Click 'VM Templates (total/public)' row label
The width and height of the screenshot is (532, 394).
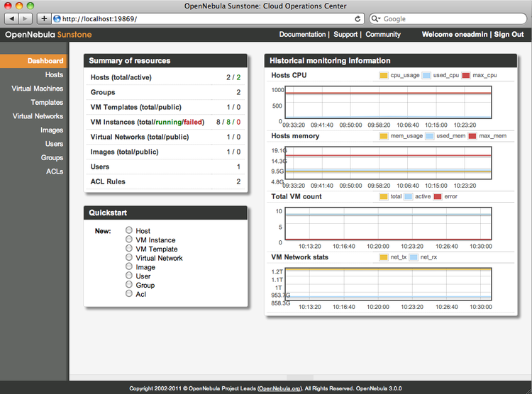point(135,107)
